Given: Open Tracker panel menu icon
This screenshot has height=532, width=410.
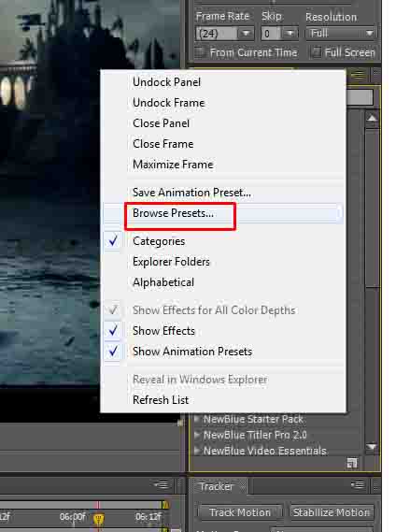Looking at the screenshot, I should coord(358,484).
